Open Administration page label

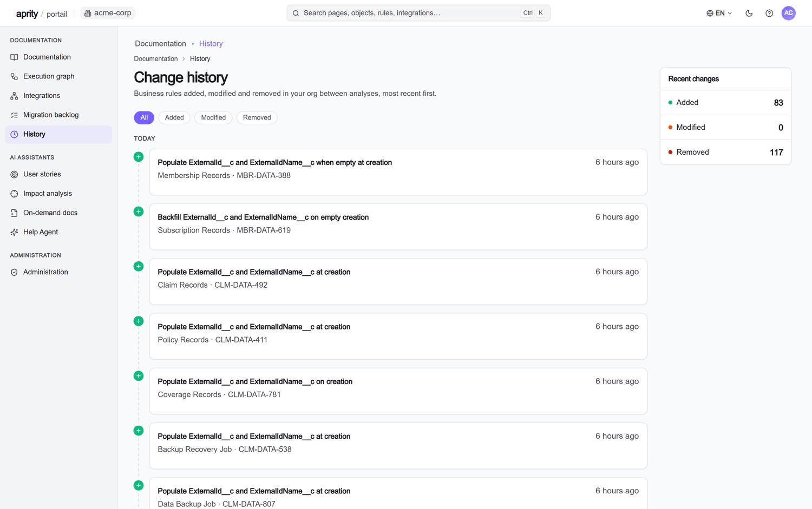point(45,272)
